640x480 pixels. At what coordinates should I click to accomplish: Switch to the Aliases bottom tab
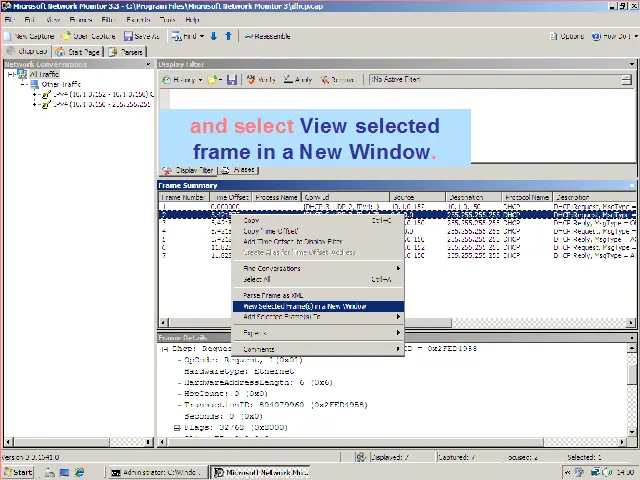(238, 170)
